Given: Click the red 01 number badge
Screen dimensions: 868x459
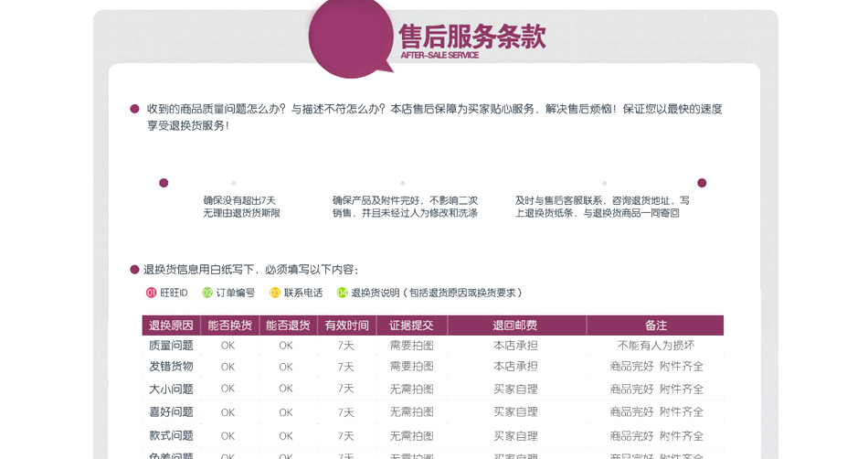Looking at the screenshot, I should tap(151, 293).
